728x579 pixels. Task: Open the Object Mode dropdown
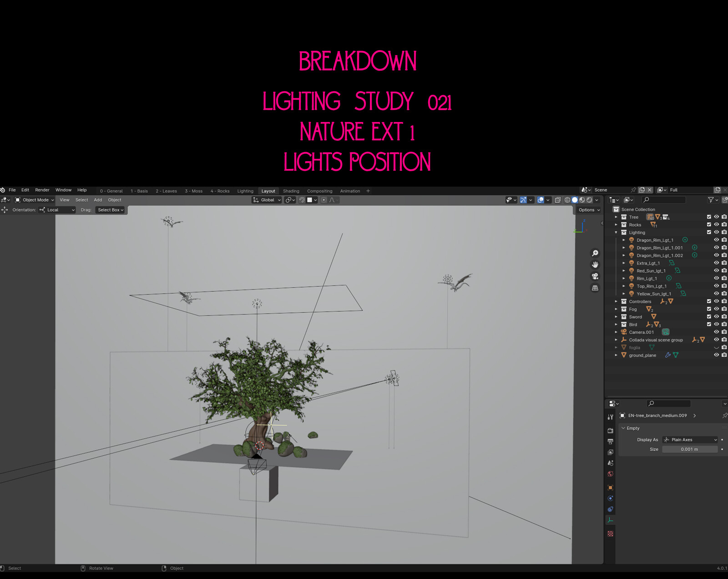pyautogui.click(x=34, y=200)
